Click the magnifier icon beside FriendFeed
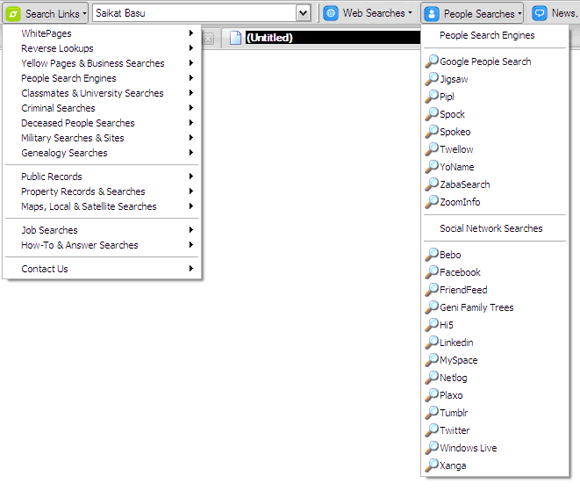Image resolution: width=580 pixels, height=498 pixels. [431, 289]
